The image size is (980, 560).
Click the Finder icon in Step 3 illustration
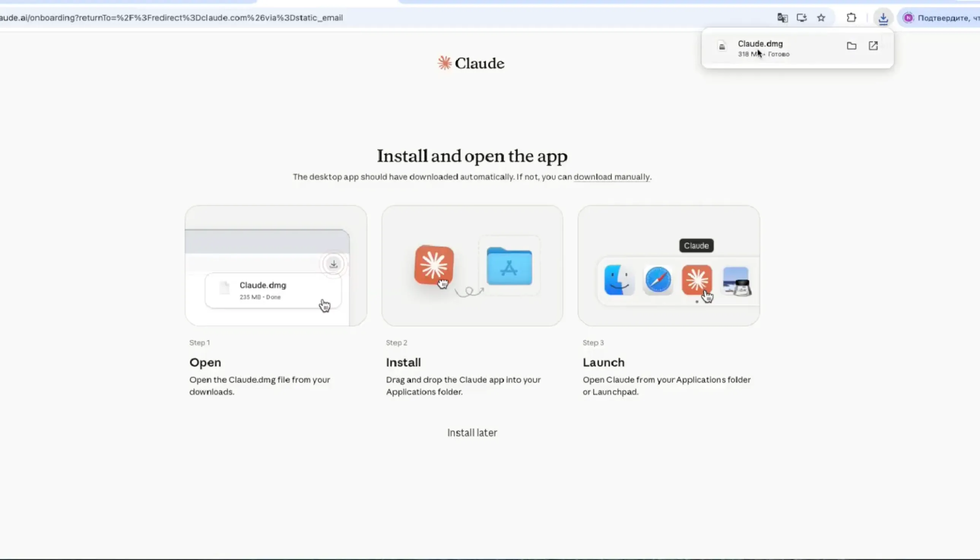point(619,280)
